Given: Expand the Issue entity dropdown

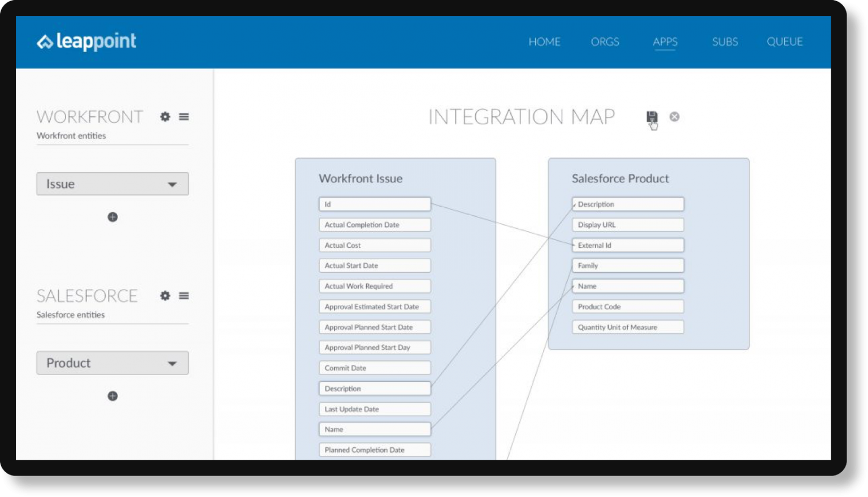Looking at the screenshot, I should coord(112,184).
